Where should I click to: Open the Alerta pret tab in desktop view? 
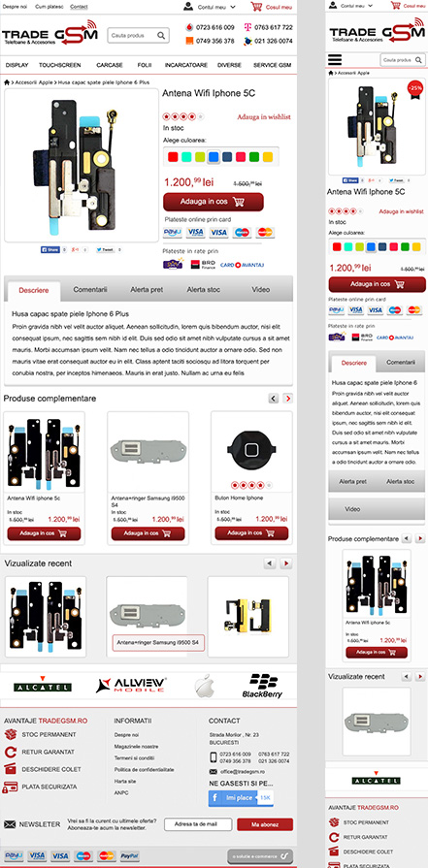[x=147, y=290]
